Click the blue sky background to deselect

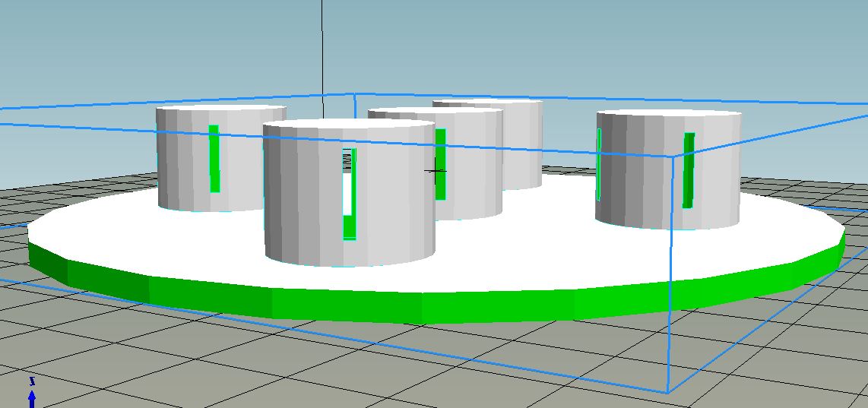click(x=608, y=46)
